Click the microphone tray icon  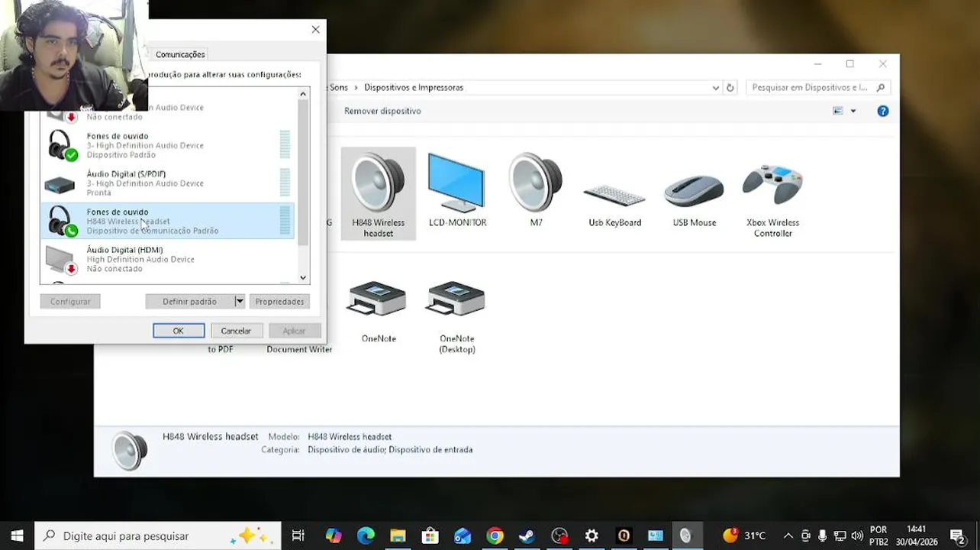tap(822, 535)
